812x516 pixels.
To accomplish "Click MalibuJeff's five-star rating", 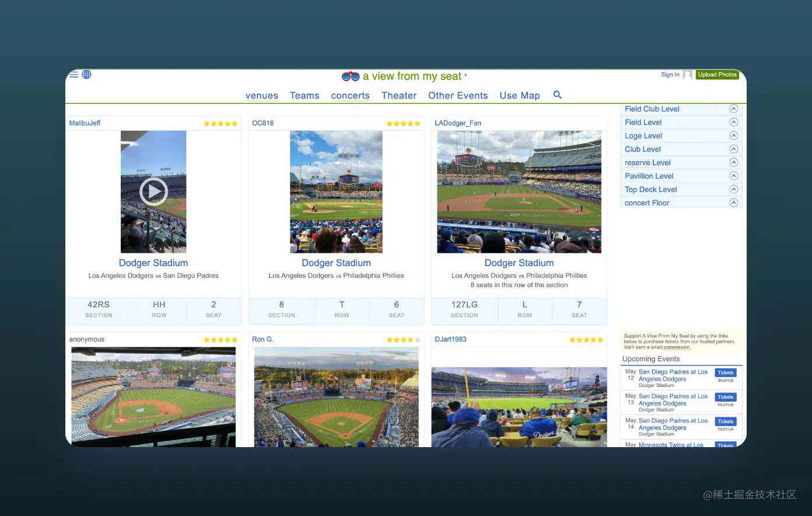I will click(x=220, y=124).
